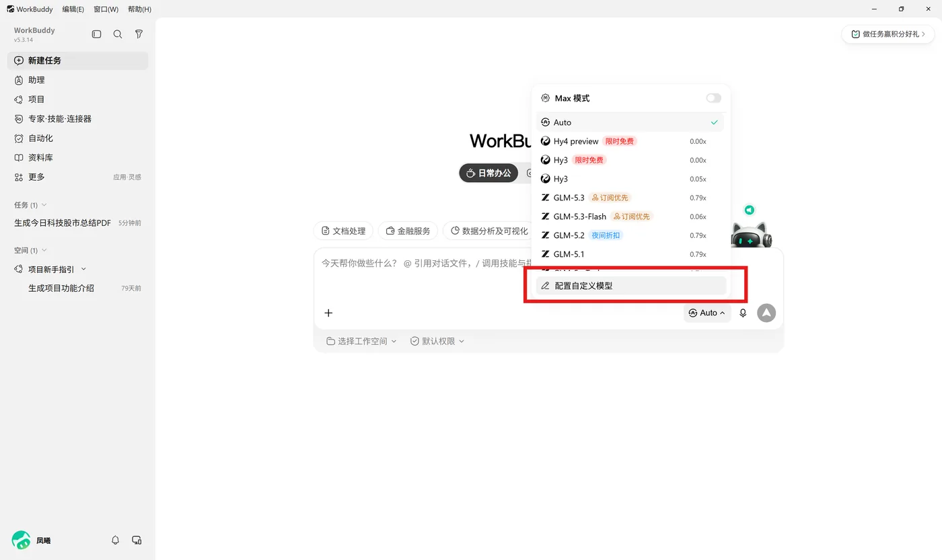The width and height of the screenshot is (942, 560).
Task: Open the 选择工作空间 dropdown
Action: tap(361, 342)
